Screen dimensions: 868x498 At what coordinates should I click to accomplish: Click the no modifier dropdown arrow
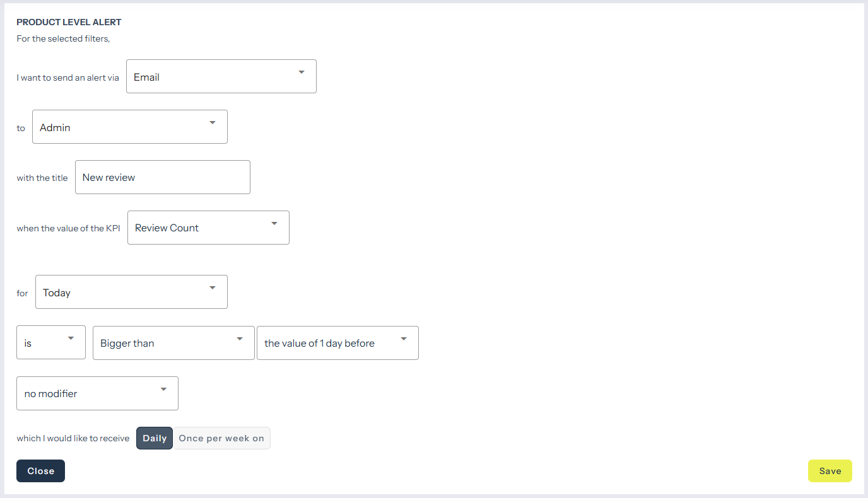pos(163,390)
